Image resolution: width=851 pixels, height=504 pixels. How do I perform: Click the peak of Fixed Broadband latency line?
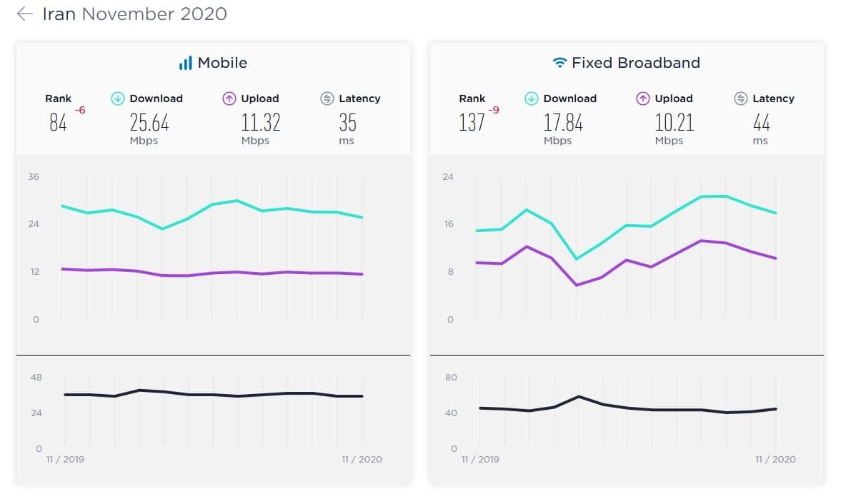579,397
